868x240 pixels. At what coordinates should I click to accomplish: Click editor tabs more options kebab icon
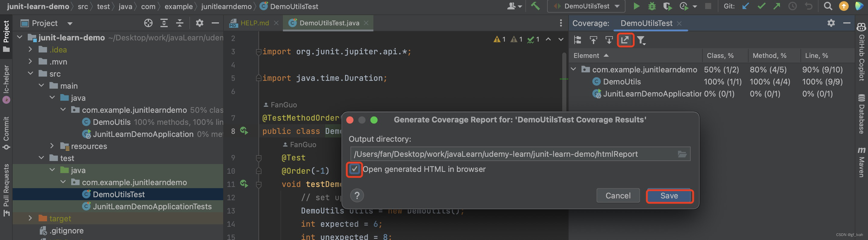(x=561, y=23)
